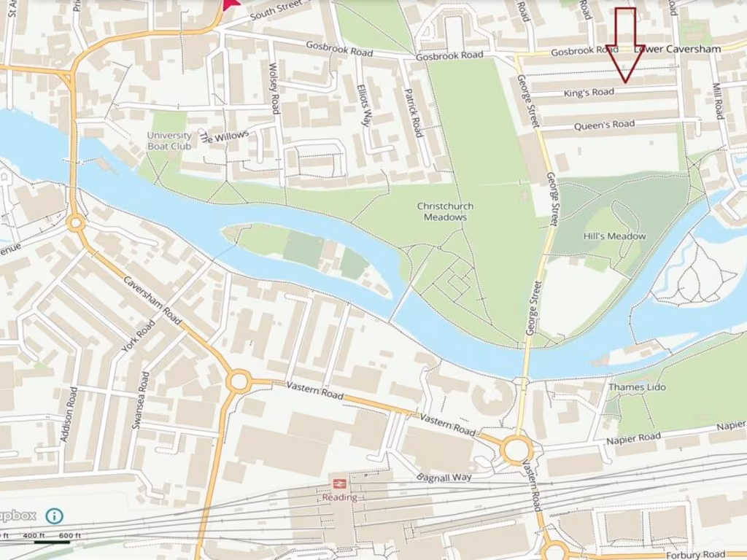The height and width of the screenshot is (560, 747).
Task: Select the University Boat Club label
Action: click(169, 141)
